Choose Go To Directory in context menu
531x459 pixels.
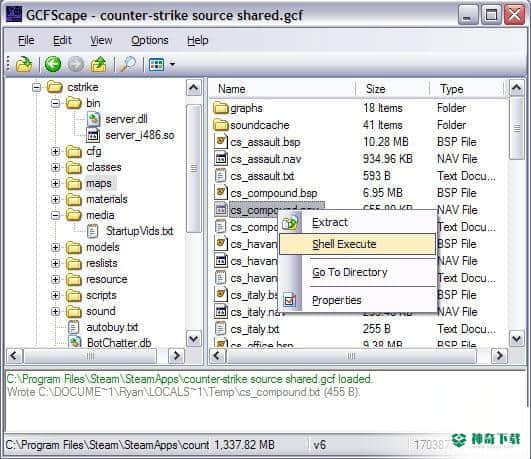click(349, 272)
